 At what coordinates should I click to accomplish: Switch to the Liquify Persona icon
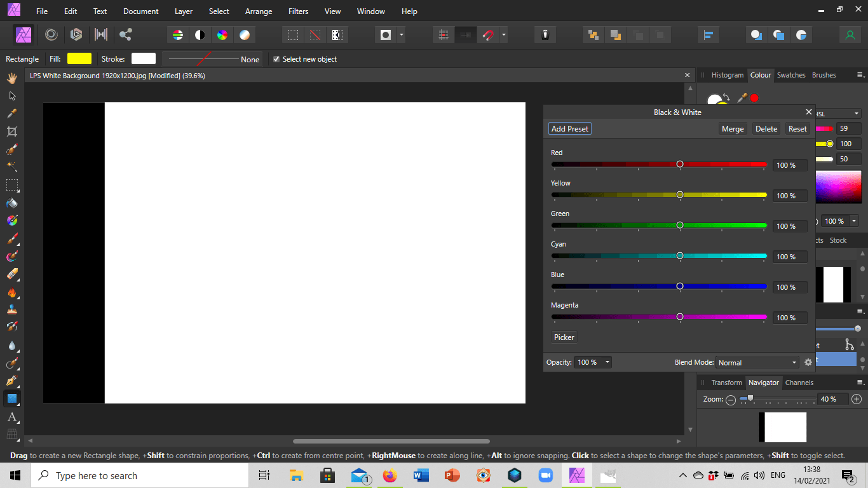[x=51, y=35]
